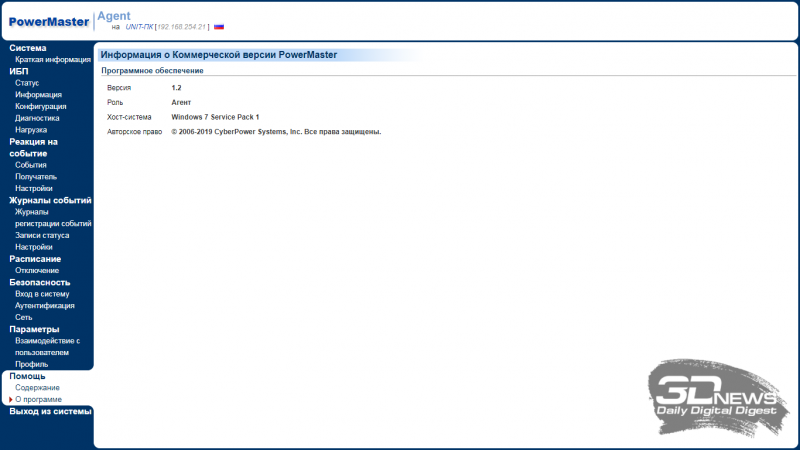Screen dimensions: 800x450
Task: Open Нагрузка page
Action: pyautogui.click(x=31, y=130)
